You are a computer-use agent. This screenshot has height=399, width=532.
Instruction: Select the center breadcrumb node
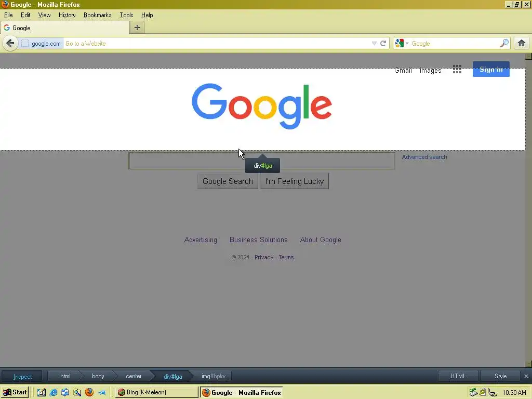(134, 376)
